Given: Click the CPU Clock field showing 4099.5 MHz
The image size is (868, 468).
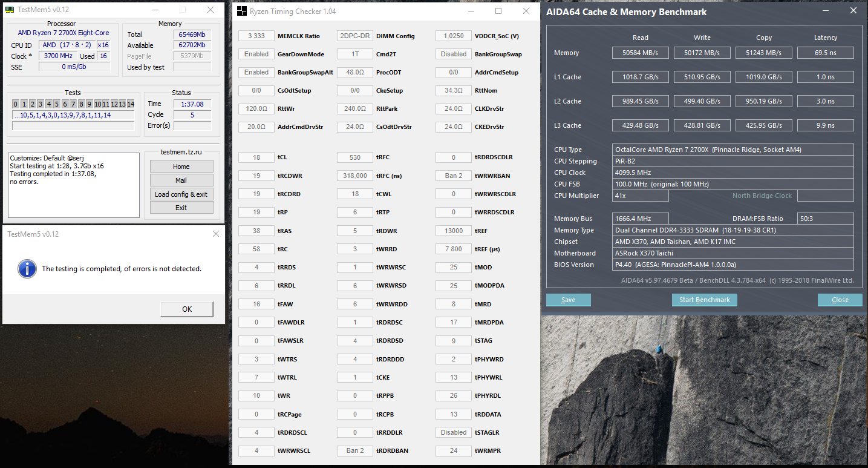Looking at the screenshot, I should [x=733, y=173].
